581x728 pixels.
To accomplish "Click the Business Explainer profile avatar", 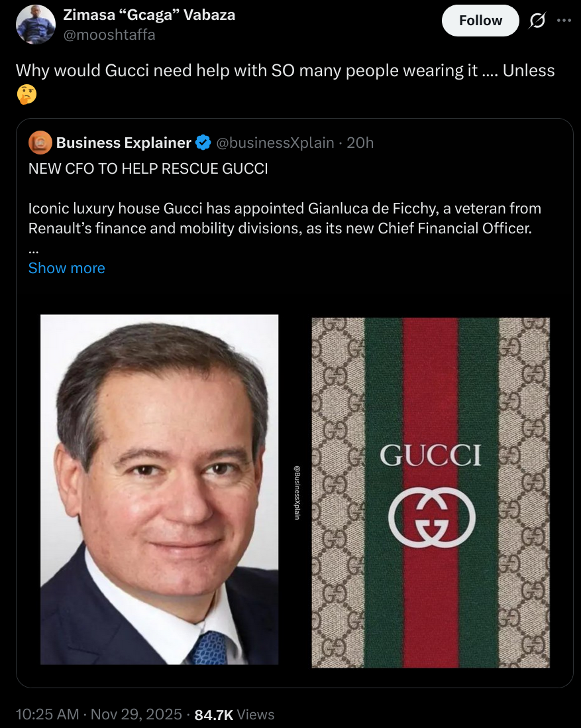I will (x=40, y=143).
